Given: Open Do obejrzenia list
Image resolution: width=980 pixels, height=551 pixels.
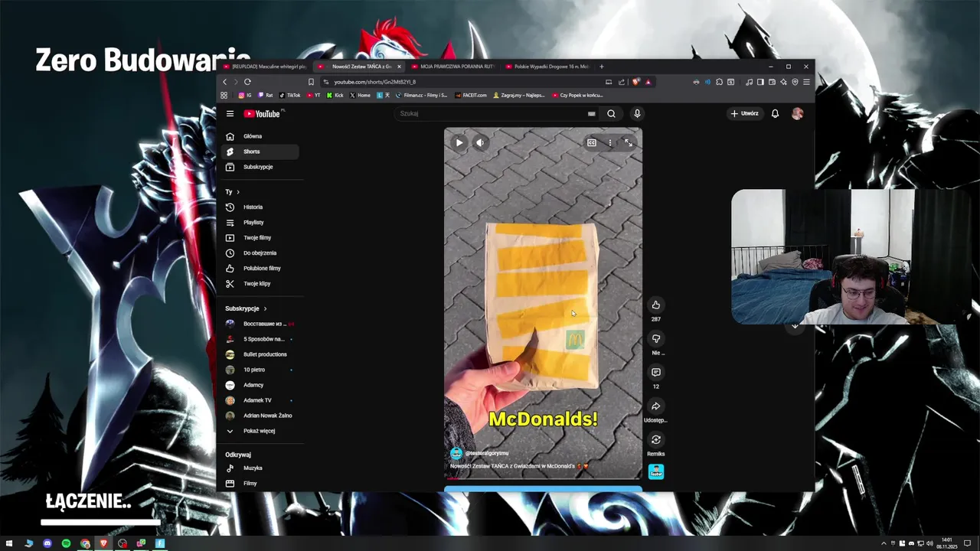Looking at the screenshot, I should (x=260, y=253).
